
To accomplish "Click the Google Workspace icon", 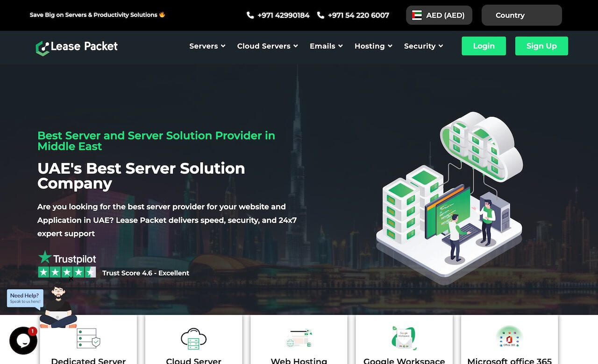I will point(404,338).
